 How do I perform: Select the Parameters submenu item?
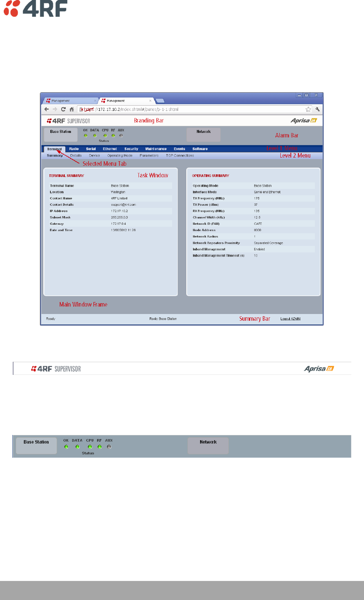click(149, 156)
